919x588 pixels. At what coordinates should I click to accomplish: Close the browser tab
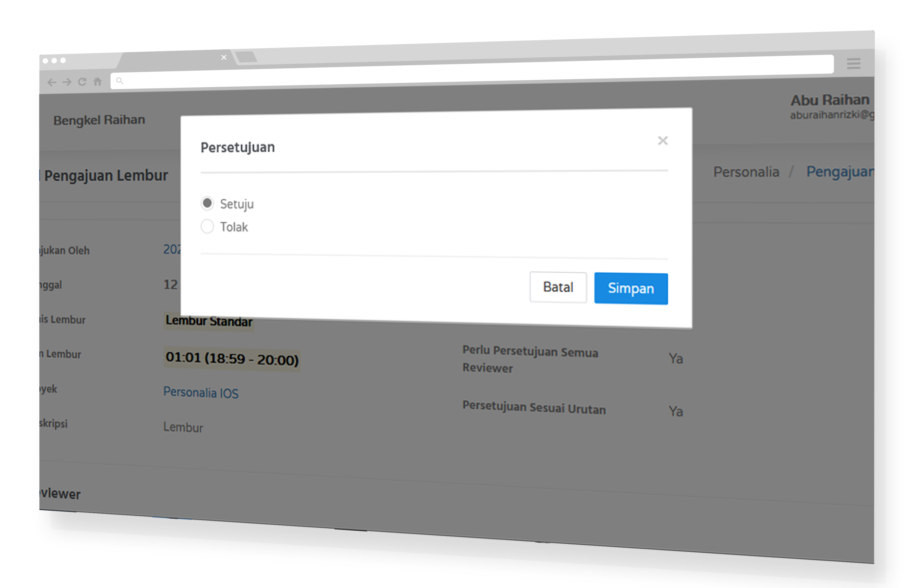click(x=224, y=57)
